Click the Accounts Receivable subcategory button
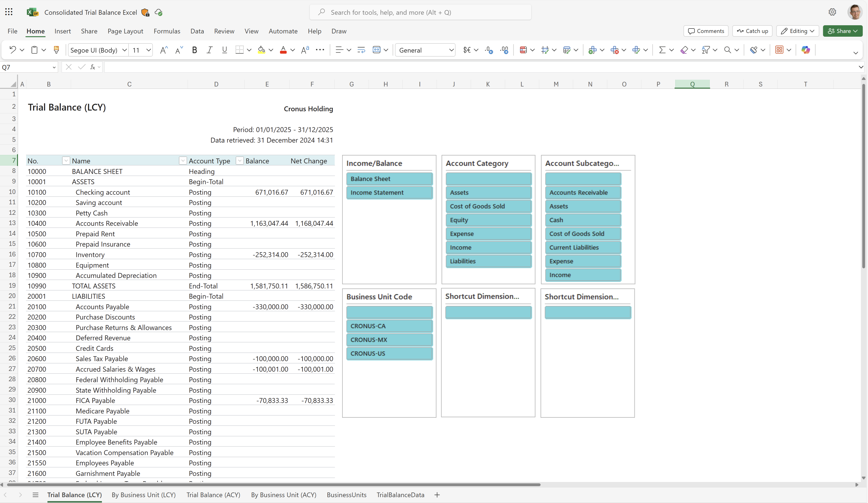868x503 pixels. 584,192
